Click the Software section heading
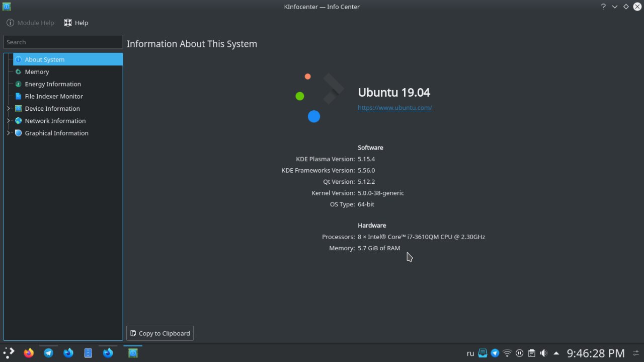Screen dimensions: 644x362 (x=370, y=148)
